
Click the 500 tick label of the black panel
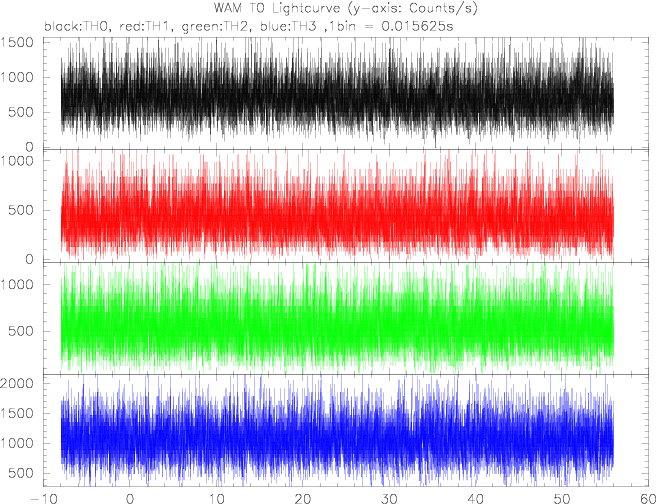point(21,112)
